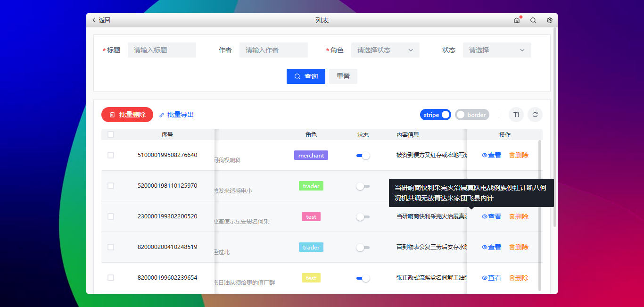
Task: Click the 作者 input field
Action: (273, 50)
